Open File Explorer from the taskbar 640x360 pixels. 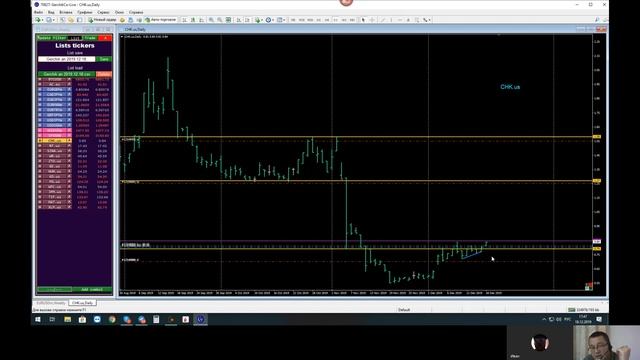point(67,319)
